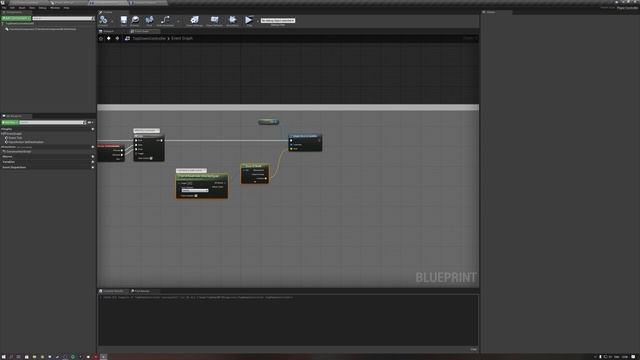Add a new function with the Functions plus icon
The height and width of the screenshot is (360, 640).
[x=93, y=147]
